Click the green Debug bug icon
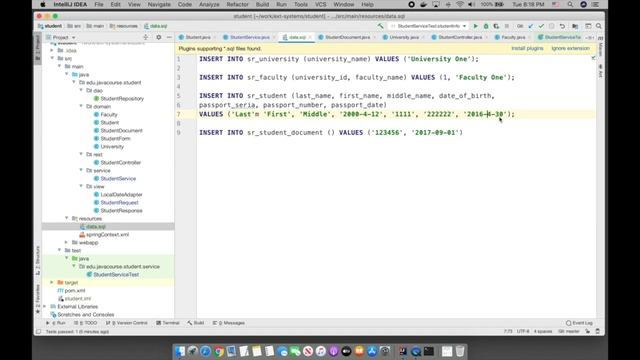 click(x=486, y=26)
